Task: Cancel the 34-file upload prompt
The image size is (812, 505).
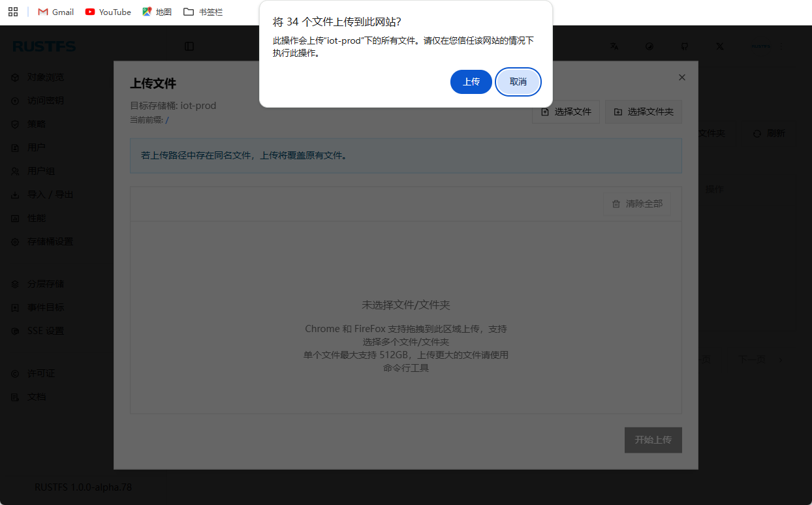Action: pos(518,82)
